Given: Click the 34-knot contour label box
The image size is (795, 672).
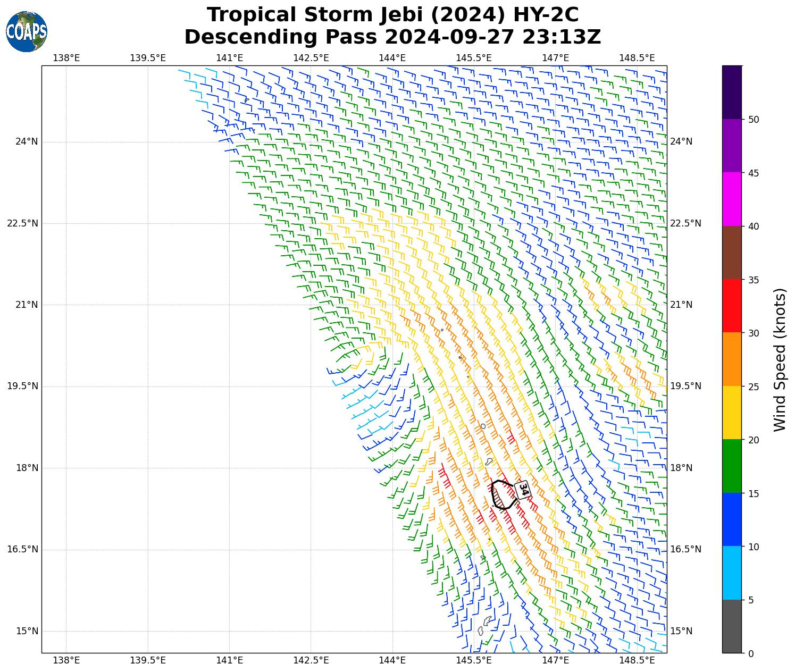Looking at the screenshot, I should click(523, 490).
